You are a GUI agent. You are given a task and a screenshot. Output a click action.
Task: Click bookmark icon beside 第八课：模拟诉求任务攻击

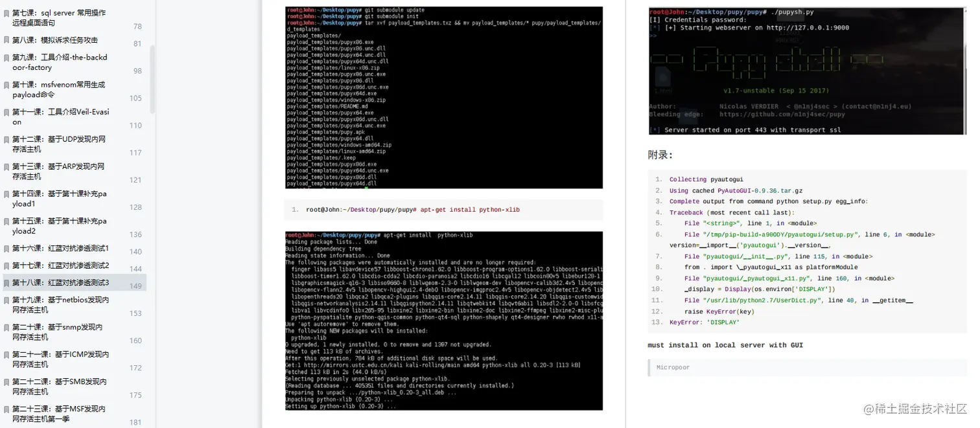tap(6, 40)
